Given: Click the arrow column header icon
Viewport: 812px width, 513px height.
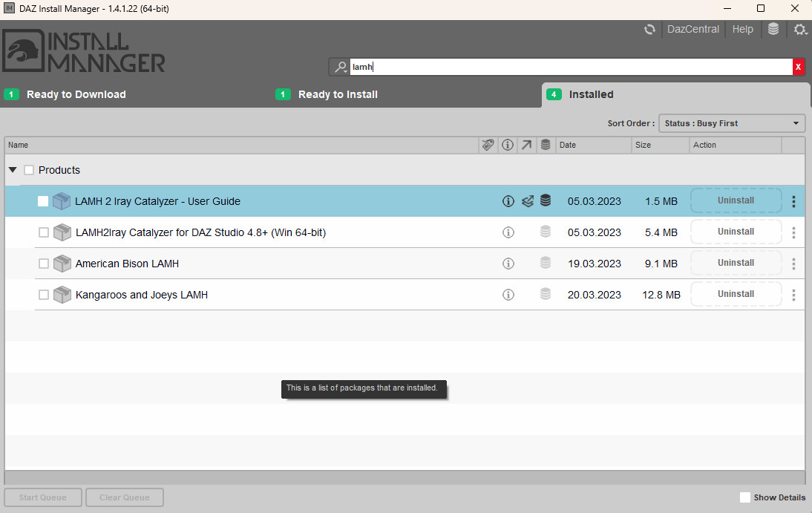Looking at the screenshot, I should coord(527,145).
